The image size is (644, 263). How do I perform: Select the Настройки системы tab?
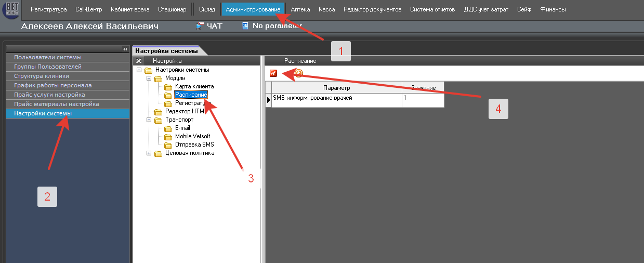point(166,51)
